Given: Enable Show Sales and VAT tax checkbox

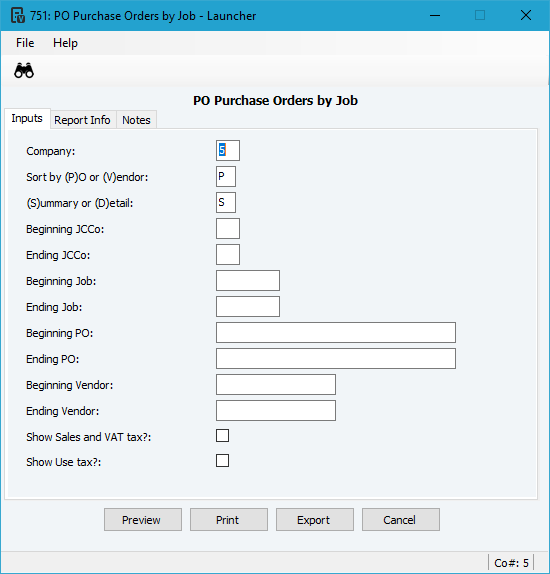Looking at the screenshot, I should (x=222, y=436).
